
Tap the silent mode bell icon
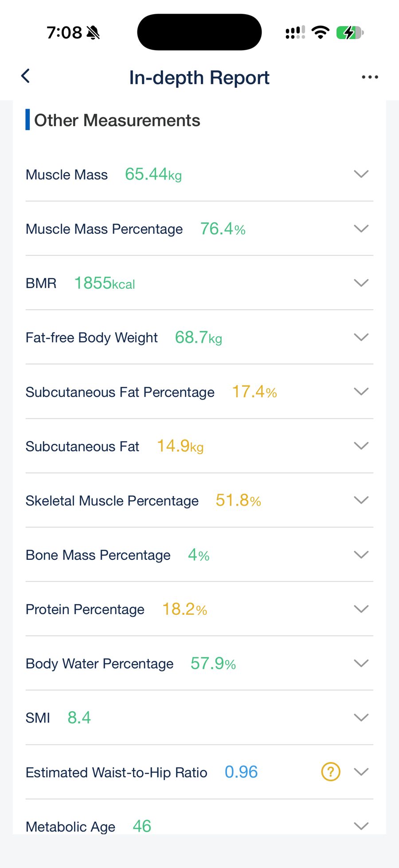pyautogui.click(x=93, y=32)
